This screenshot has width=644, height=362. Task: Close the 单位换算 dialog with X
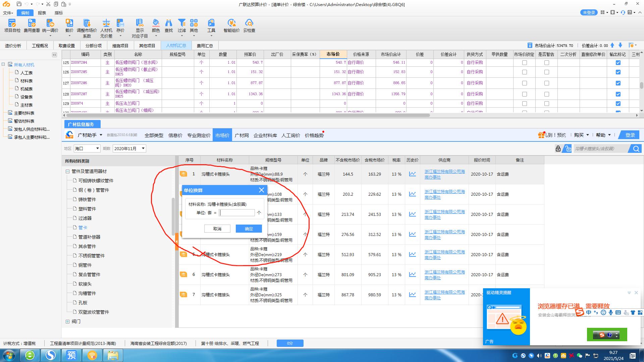(262, 190)
